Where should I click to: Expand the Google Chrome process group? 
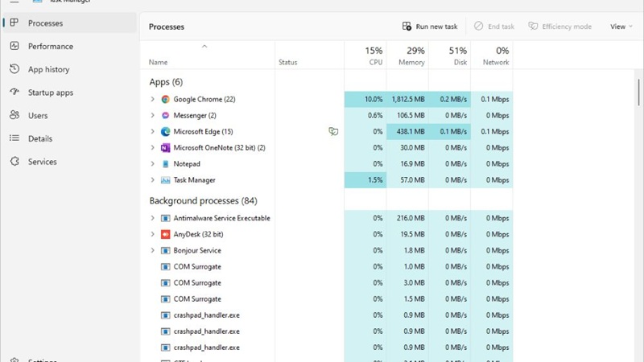tap(153, 99)
